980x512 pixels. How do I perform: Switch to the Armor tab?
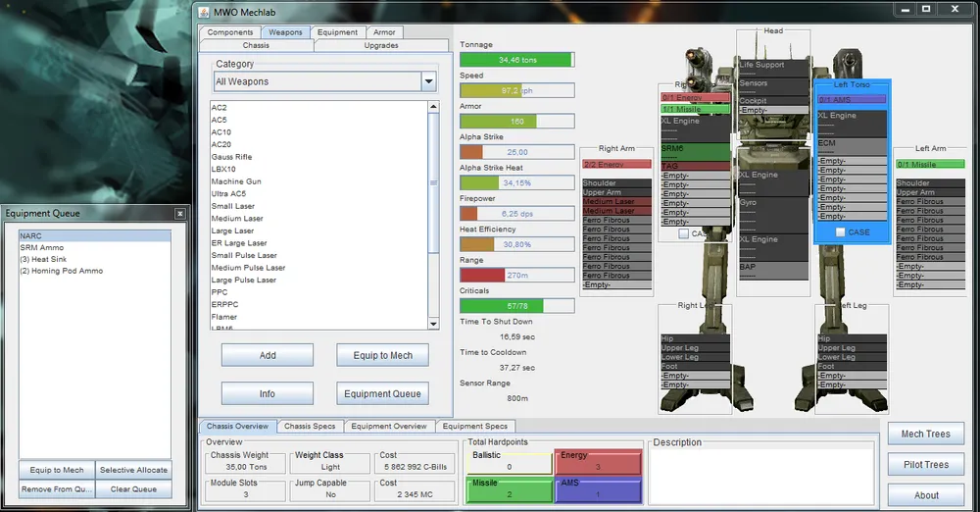click(384, 32)
